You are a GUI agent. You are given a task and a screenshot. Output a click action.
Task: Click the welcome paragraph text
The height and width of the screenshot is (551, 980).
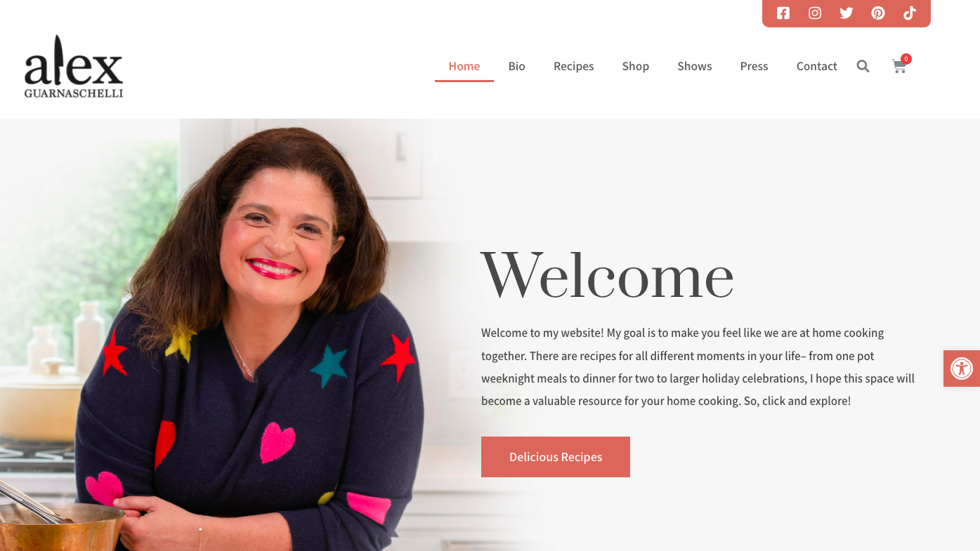point(698,367)
